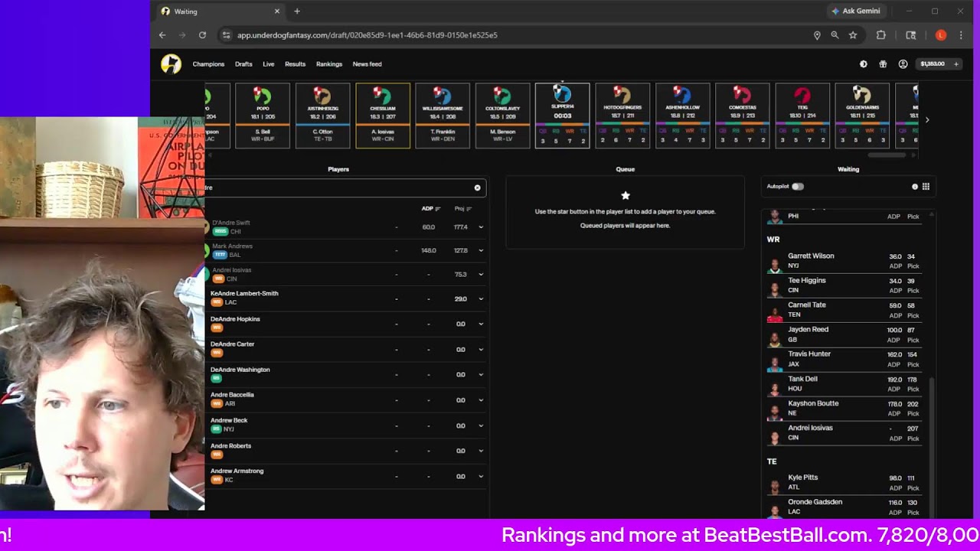Open the browser zoom magnifier icon
Image resolution: width=980 pixels, height=551 pixels.
click(x=835, y=35)
